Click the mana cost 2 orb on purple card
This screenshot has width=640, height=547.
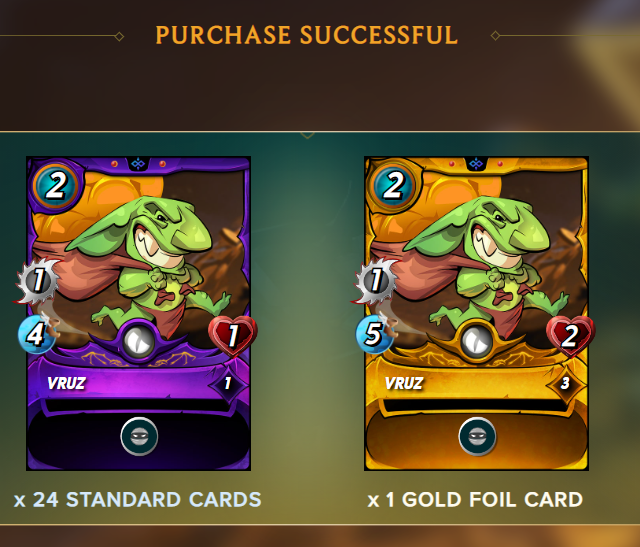pos(56,186)
